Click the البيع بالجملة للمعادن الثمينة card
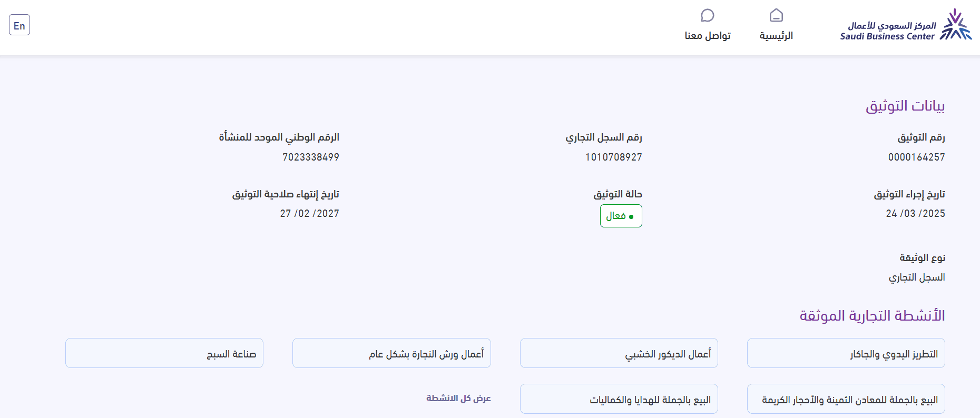The width and height of the screenshot is (980, 418). click(x=846, y=400)
